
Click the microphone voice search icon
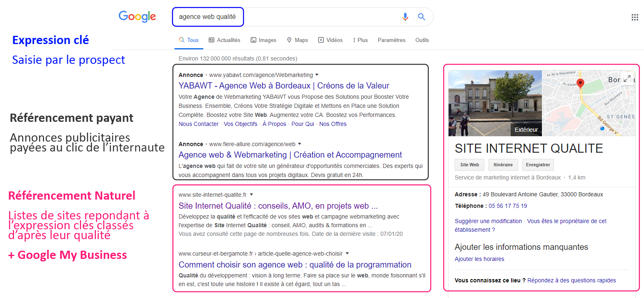[405, 17]
